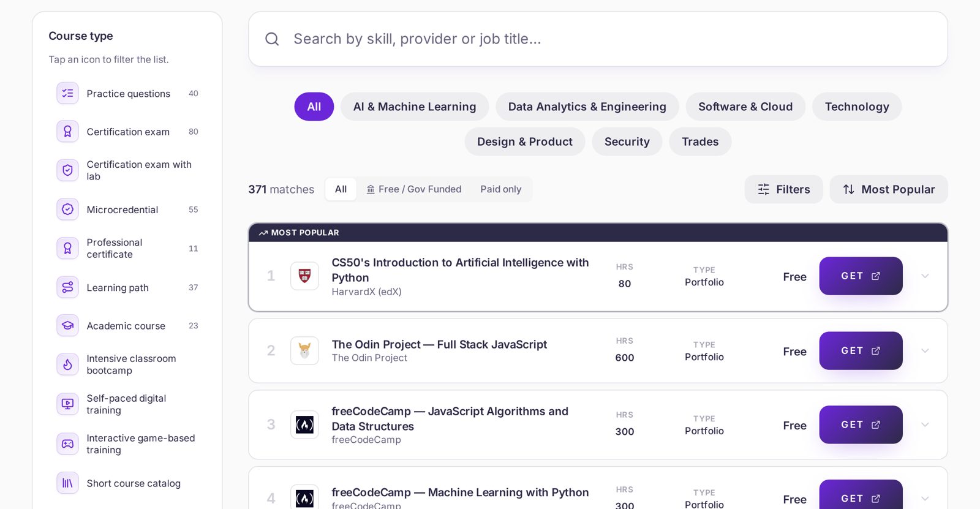Get The Odin Project course
The image size is (980, 509).
[861, 351]
